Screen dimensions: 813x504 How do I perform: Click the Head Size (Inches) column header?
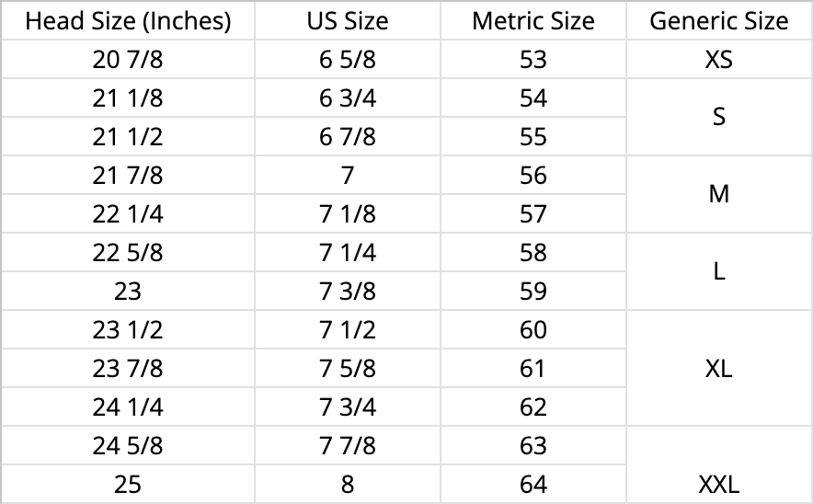(128, 21)
